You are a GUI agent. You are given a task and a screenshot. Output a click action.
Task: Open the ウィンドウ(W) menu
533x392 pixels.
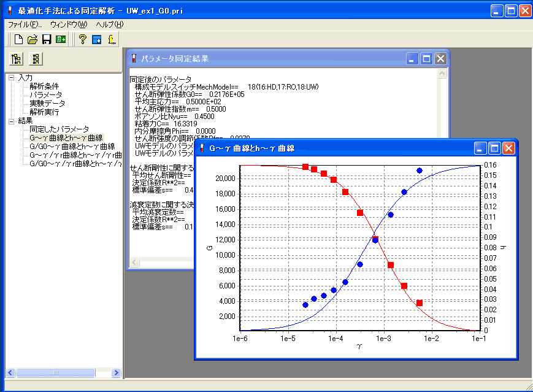coord(69,25)
